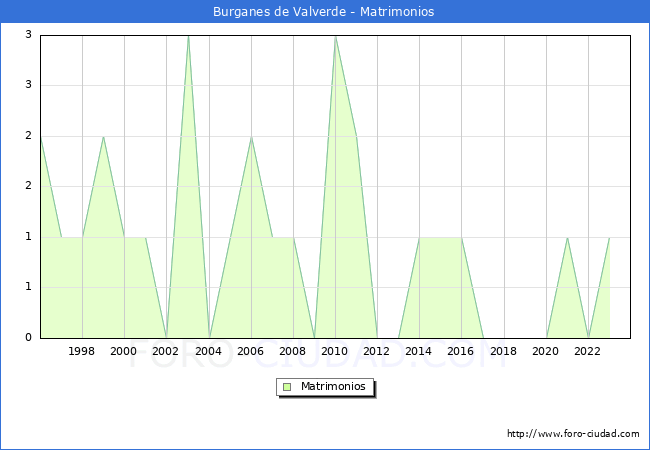This screenshot has height=450, width=650.
Task: Click the 2023 final data point
Action: tap(609, 237)
